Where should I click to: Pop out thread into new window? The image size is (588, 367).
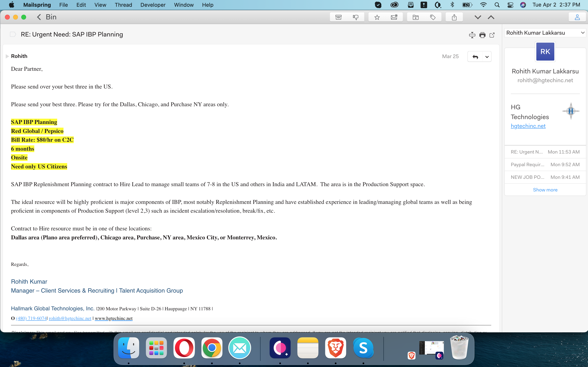[x=492, y=35]
